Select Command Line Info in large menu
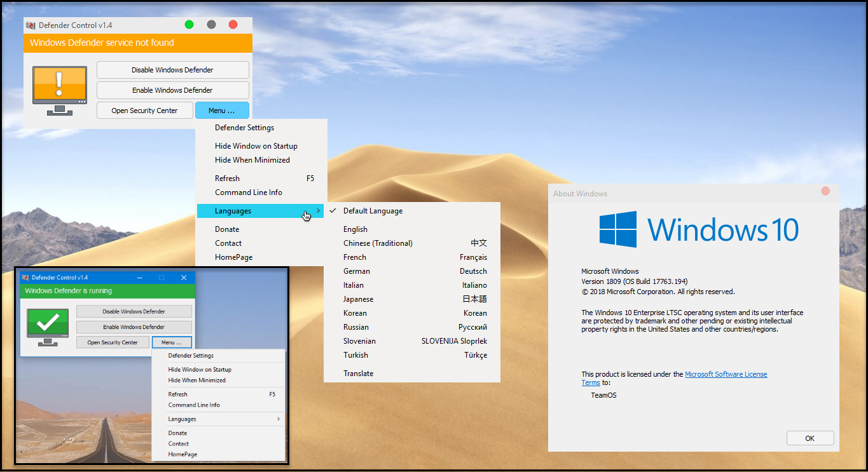868x472 pixels. click(x=261, y=192)
